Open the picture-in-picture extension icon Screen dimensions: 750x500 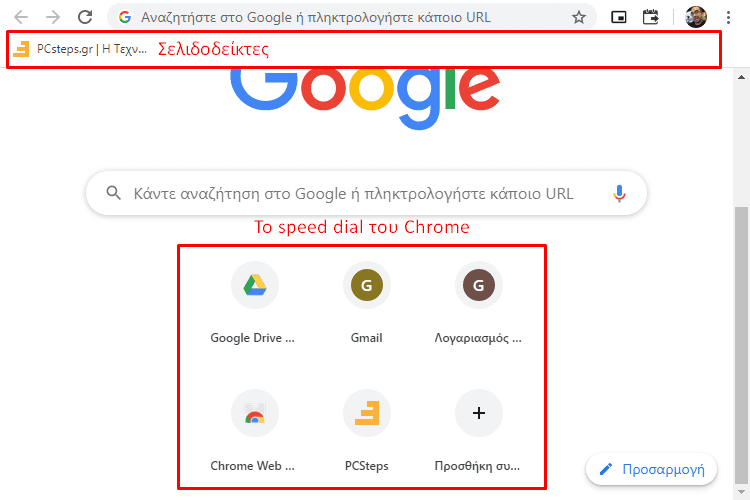point(618,18)
